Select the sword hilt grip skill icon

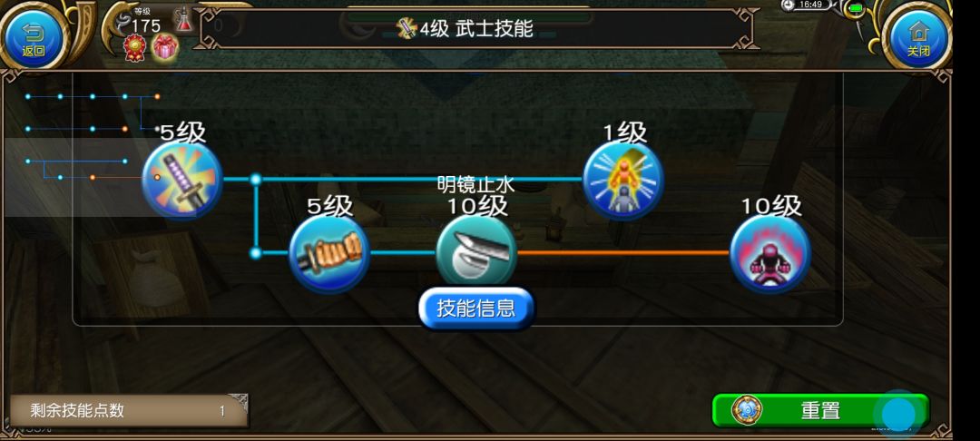(329, 253)
